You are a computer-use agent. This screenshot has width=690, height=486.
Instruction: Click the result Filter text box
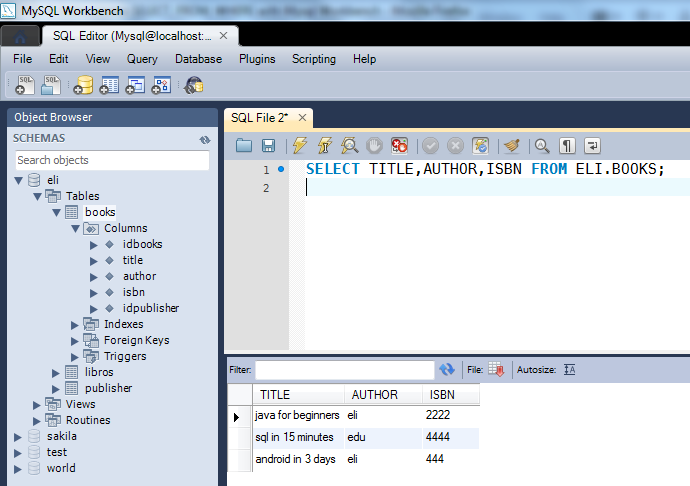click(x=345, y=370)
